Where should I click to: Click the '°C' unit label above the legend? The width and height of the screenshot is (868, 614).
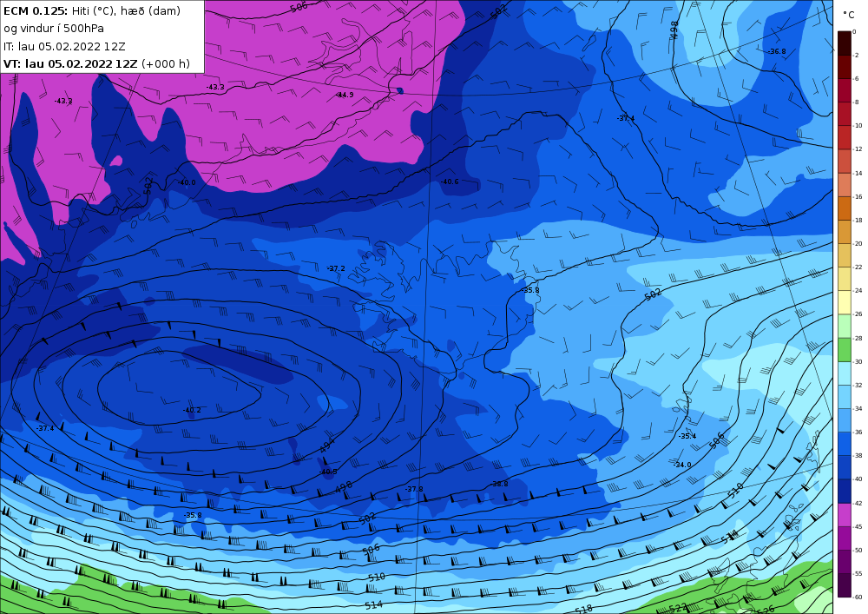[849, 15]
